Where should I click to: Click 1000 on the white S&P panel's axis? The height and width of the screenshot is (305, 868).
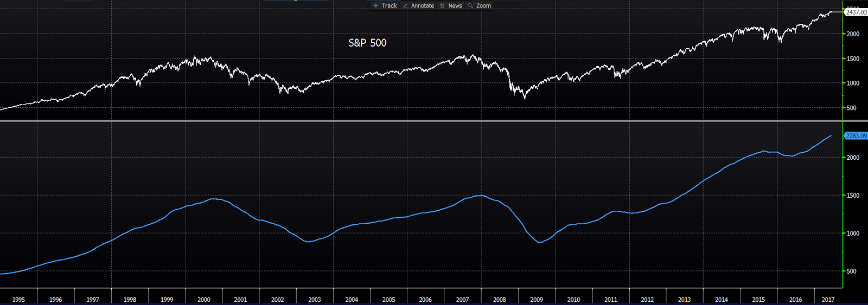(x=853, y=83)
